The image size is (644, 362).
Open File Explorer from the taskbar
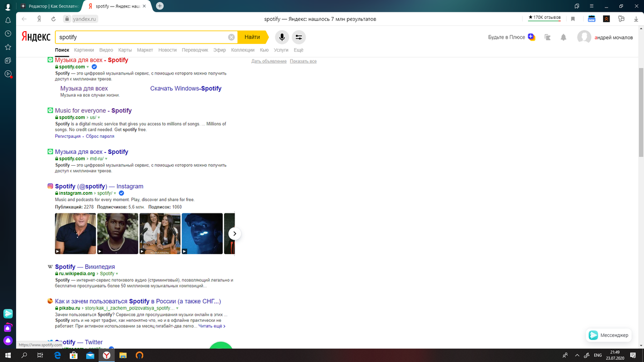click(x=123, y=355)
